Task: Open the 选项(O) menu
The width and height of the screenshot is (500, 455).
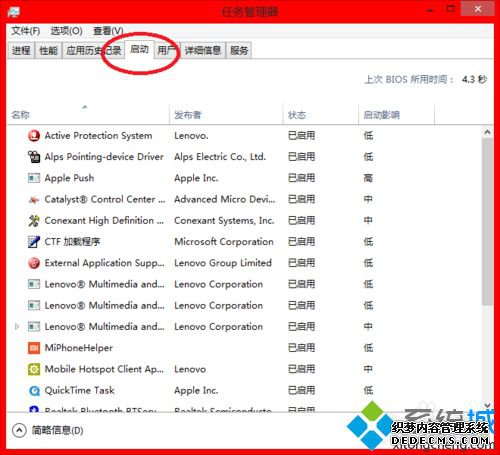Action: (x=66, y=31)
